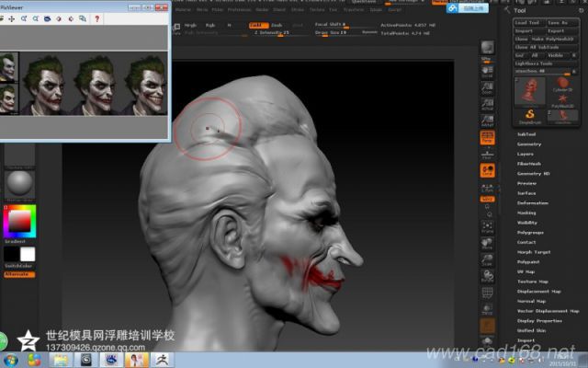Open the Texture menu
Image resolution: width=588 pixels, height=368 pixels.
point(317,10)
